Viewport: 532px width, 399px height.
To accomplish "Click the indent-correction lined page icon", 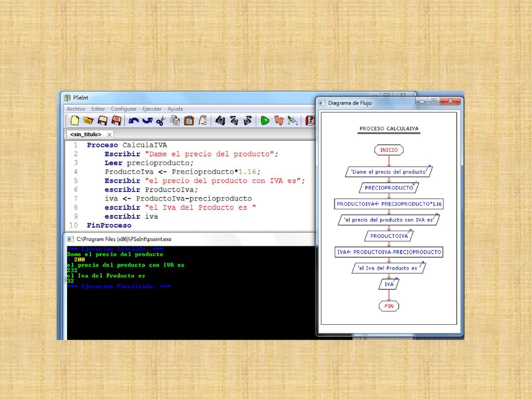I will (x=203, y=121).
